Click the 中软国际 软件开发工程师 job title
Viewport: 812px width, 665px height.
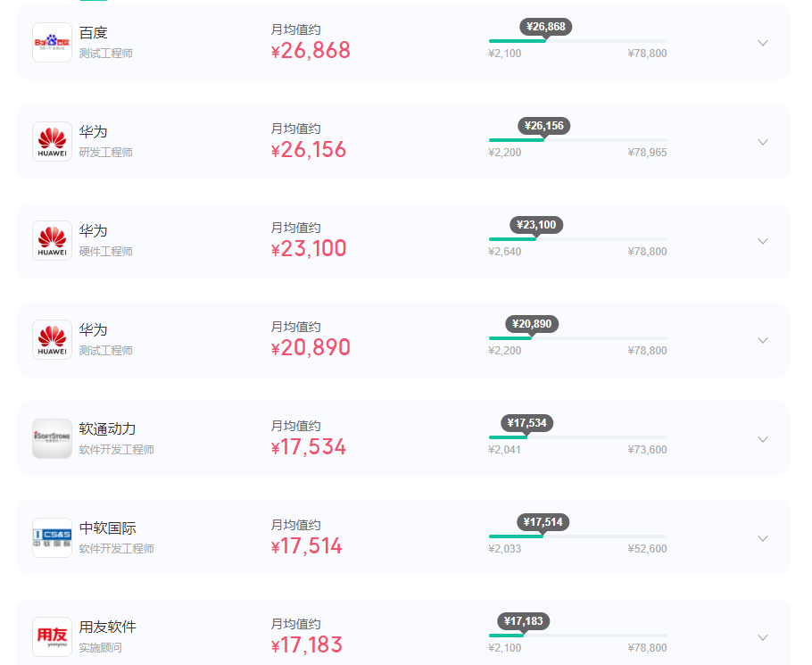117,549
